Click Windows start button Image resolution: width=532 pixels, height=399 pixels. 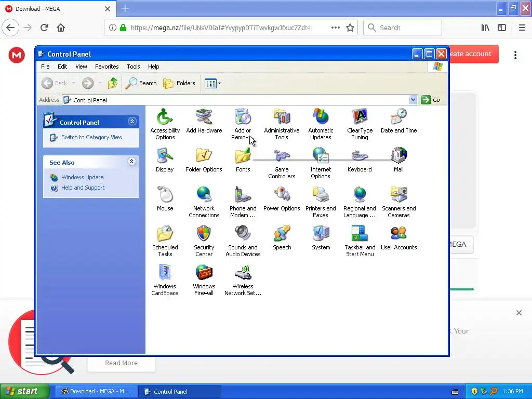click(24, 391)
